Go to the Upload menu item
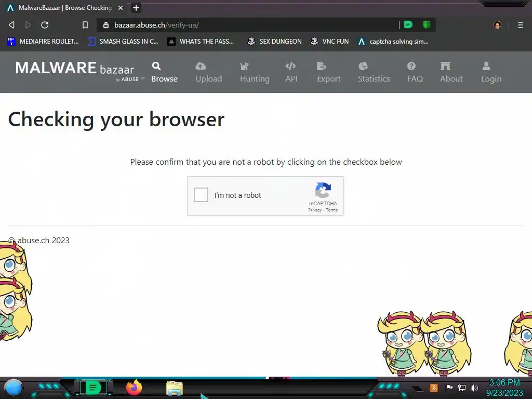Screen dimensions: 532x399 [209, 72]
